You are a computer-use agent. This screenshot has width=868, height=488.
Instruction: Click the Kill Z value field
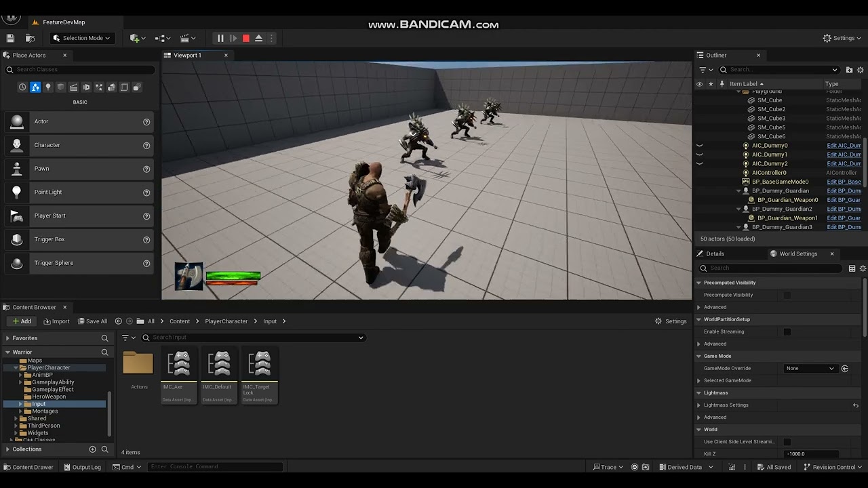coord(811,454)
